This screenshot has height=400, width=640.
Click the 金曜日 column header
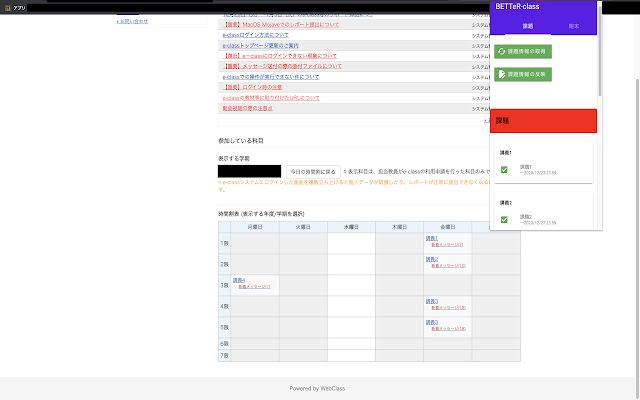pyautogui.click(x=448, y=227)
